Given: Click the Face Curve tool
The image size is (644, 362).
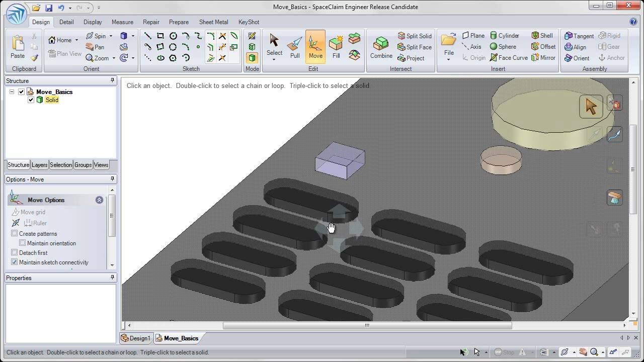Looking at the screenshot, I should [x=509, y=58].
